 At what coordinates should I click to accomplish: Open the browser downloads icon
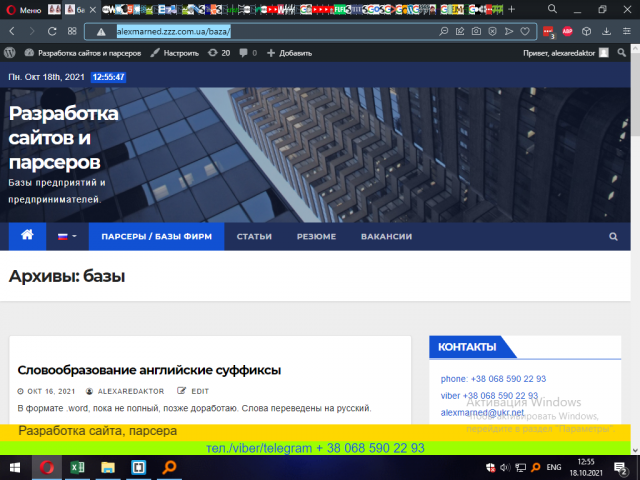tap(607, 31)
